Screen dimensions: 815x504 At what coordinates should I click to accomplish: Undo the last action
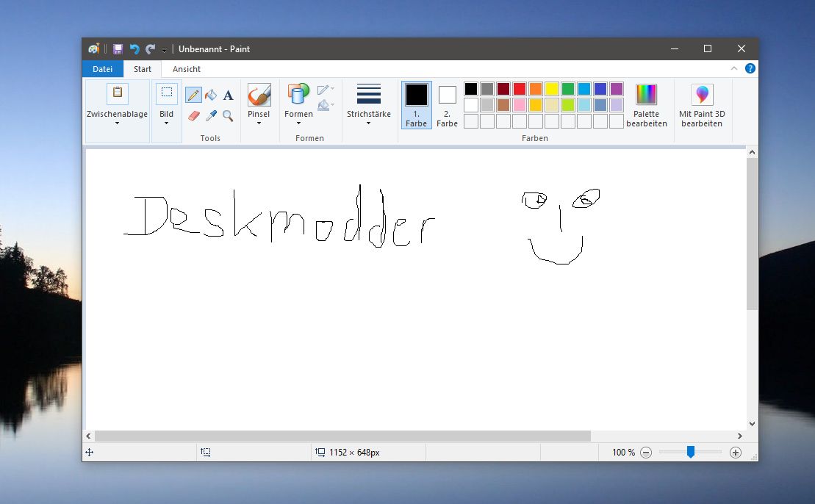[x=134, y=48]
